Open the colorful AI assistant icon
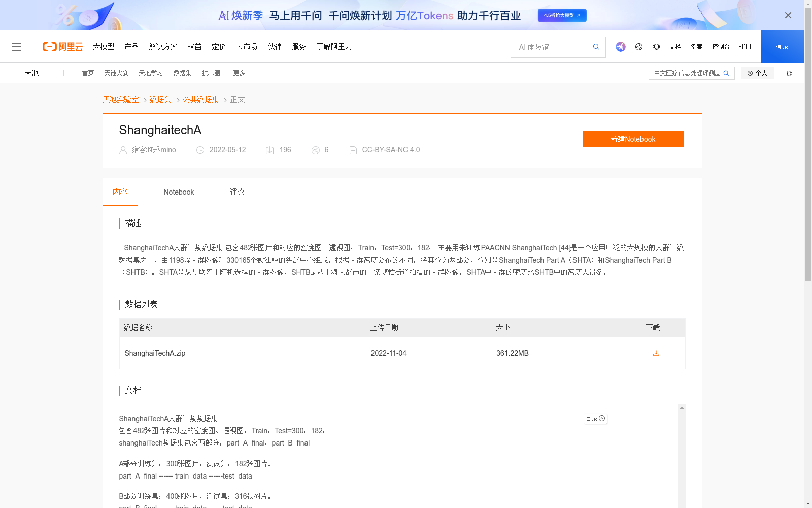812x508 pixels. coord(621,47)
